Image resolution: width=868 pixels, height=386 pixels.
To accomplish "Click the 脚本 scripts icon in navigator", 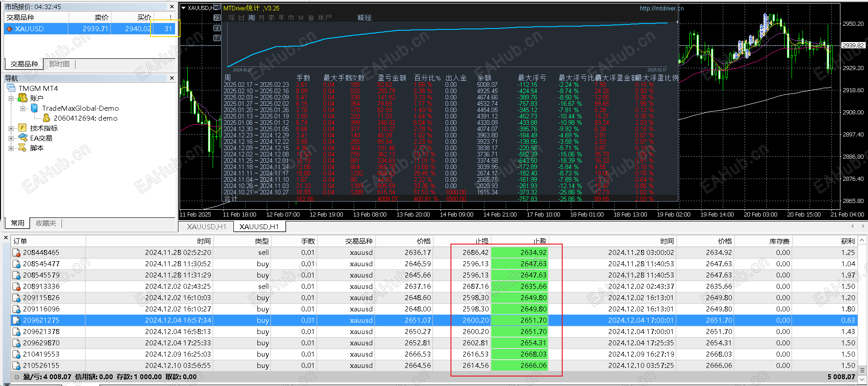I will pyautogui.click(x=23, y=148).
